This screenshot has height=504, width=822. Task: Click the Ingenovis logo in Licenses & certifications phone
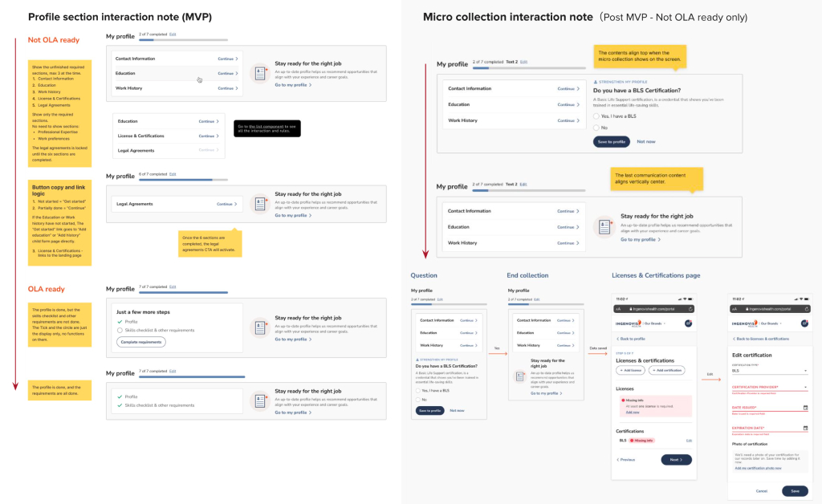(x=628, y=323)
